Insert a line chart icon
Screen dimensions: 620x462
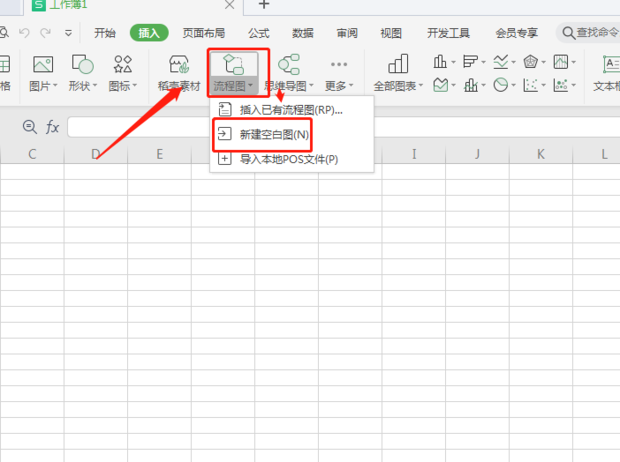(501, 61)
